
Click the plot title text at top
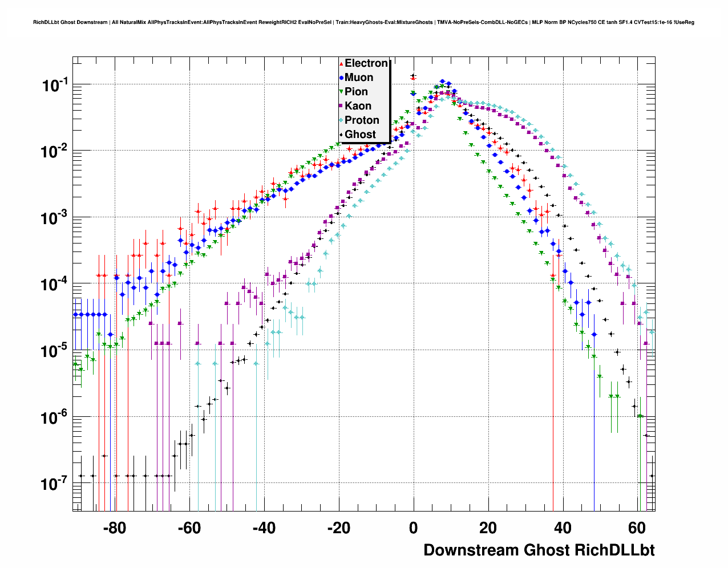click(x=363, y=22)
